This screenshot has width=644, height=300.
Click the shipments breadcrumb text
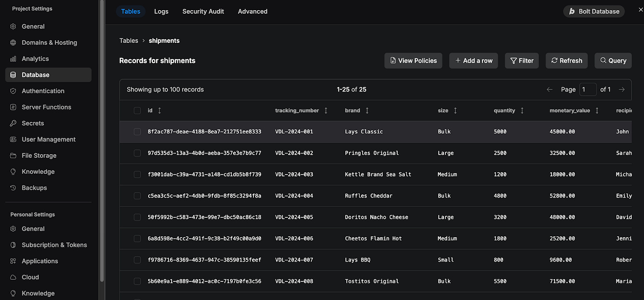click(x=164, y=41)
